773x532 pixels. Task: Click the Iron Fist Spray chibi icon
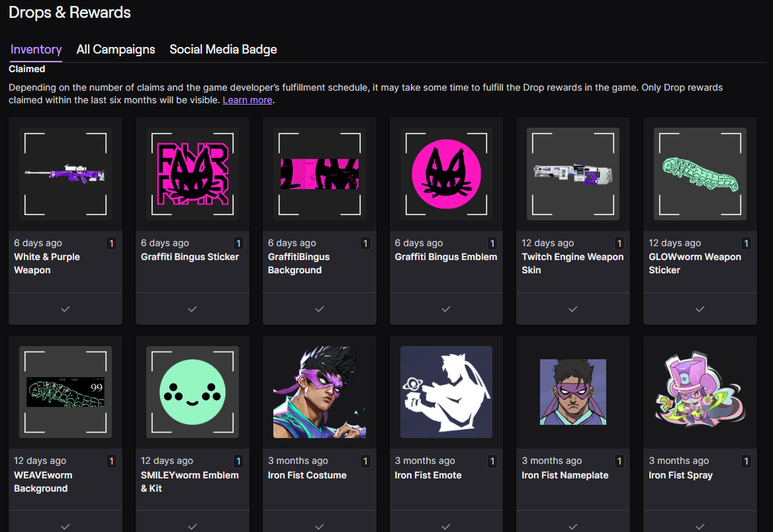pos(700,392)
